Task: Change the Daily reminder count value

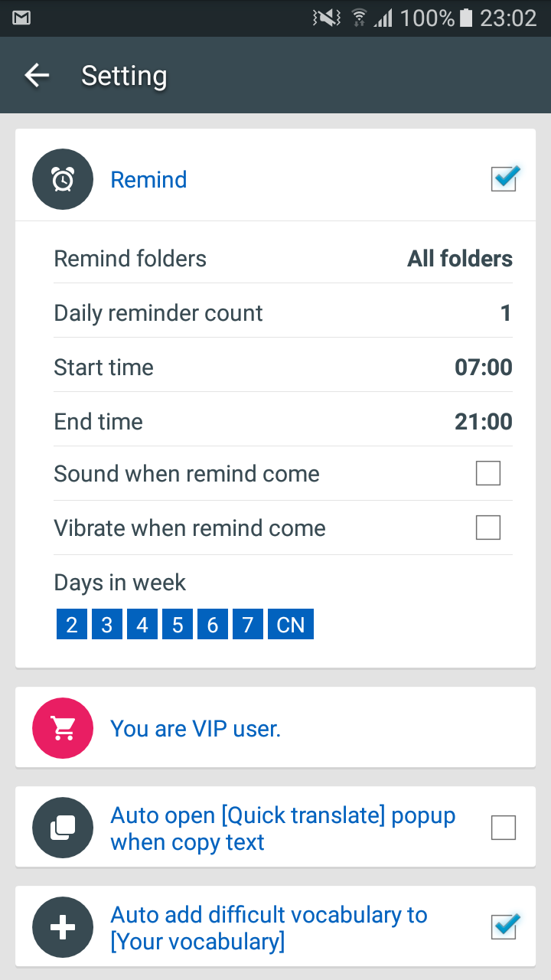Action: point(283,313)
